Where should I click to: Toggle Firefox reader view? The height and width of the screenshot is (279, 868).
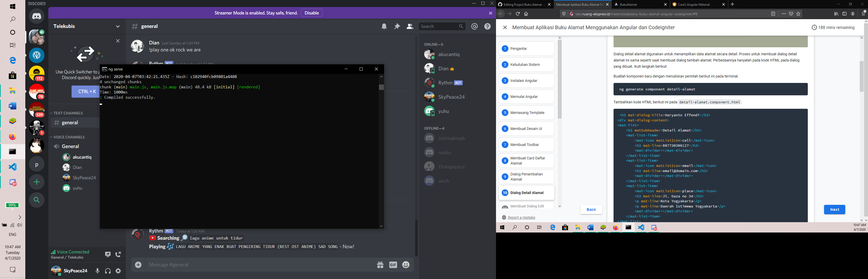pyautogui.click(x=773, y=14)
